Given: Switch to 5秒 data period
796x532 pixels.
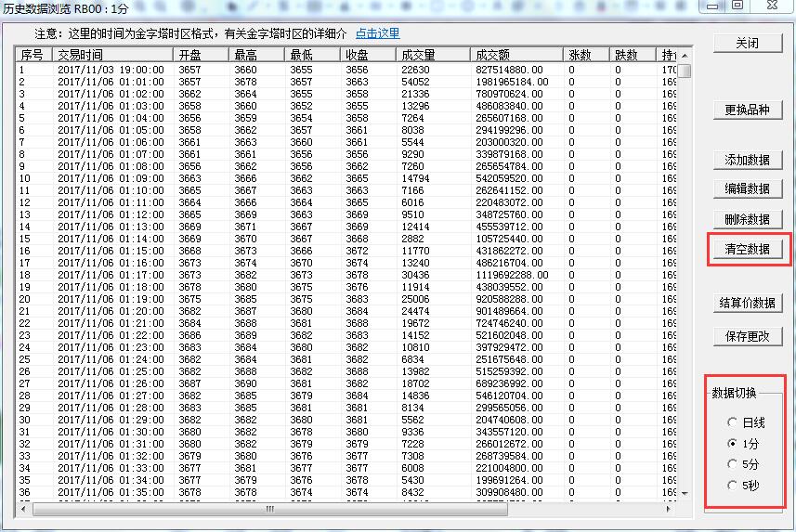Looking at the screenshot, I should coord(733,485).
